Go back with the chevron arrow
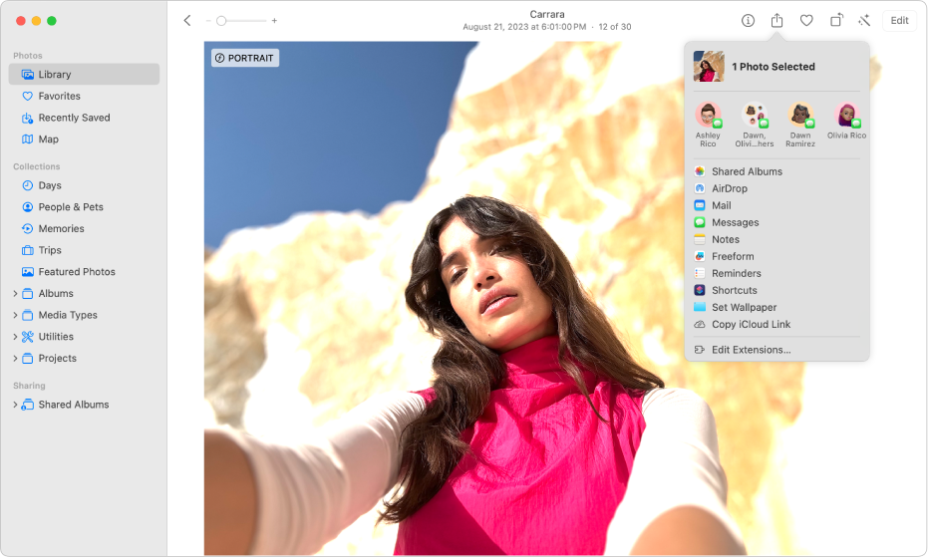This screenshot has width=929, height=560. click(187, 21)
